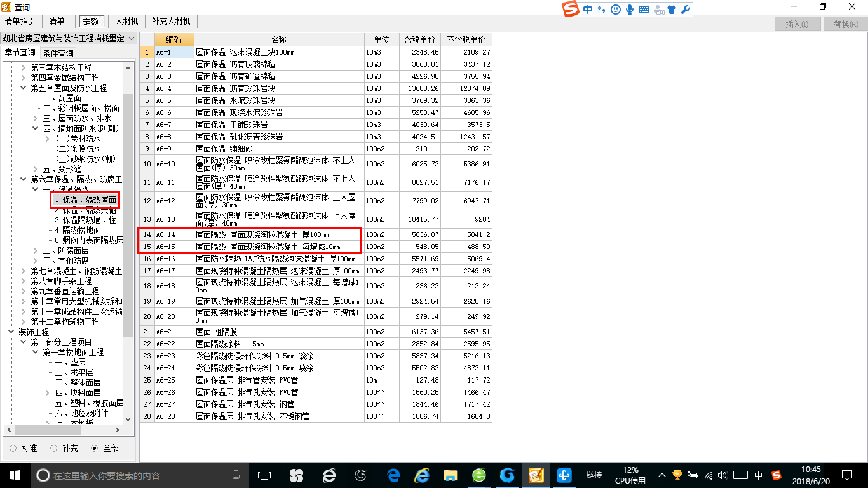Click the Sogou input method logo icon
The height and width of the screenshot is (488, 868).
571,10
